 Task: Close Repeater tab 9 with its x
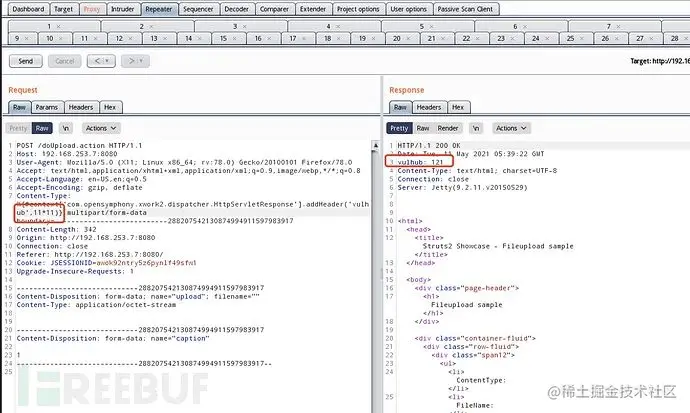click(26, 39)
